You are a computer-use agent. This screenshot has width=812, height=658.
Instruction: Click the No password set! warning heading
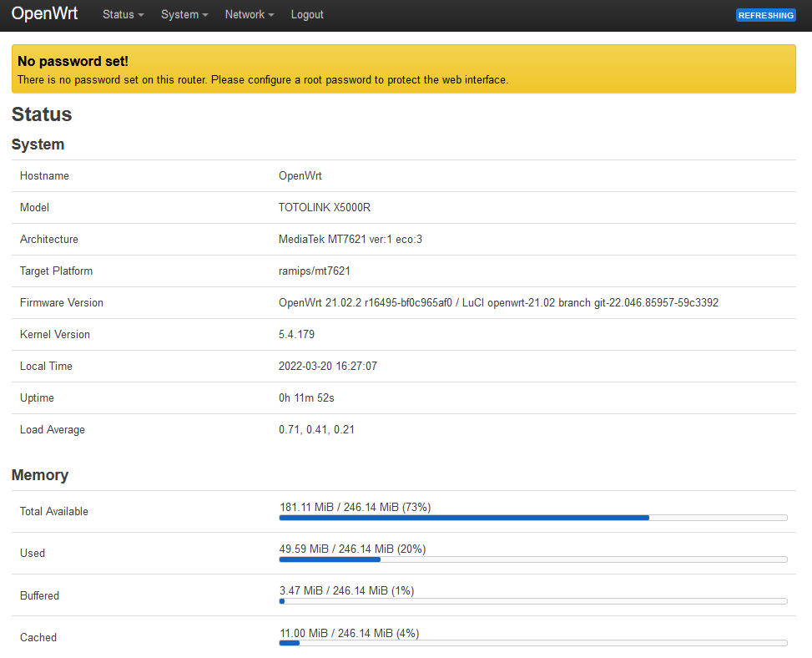pyautogui.click(x=73, y=61)
